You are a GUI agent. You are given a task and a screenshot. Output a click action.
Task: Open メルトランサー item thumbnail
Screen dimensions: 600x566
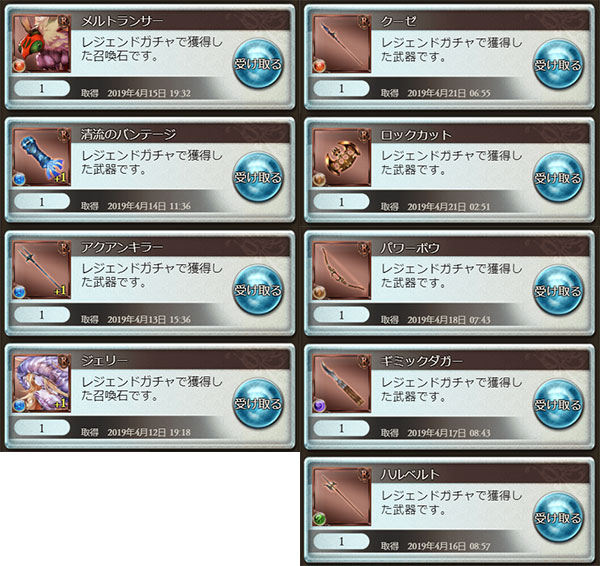pyautogui.click(x=42, y=44)
